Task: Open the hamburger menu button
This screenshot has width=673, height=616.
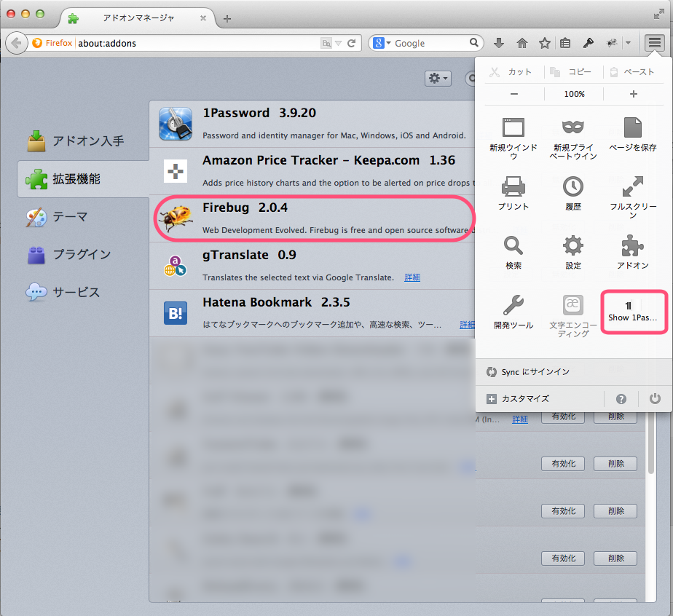Action: click(x=655, y=43)
